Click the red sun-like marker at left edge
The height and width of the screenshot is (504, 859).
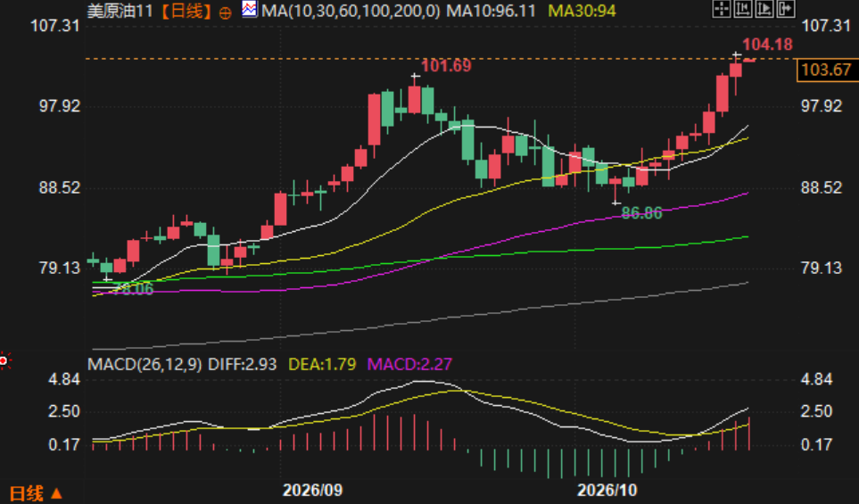click(4, 360)
